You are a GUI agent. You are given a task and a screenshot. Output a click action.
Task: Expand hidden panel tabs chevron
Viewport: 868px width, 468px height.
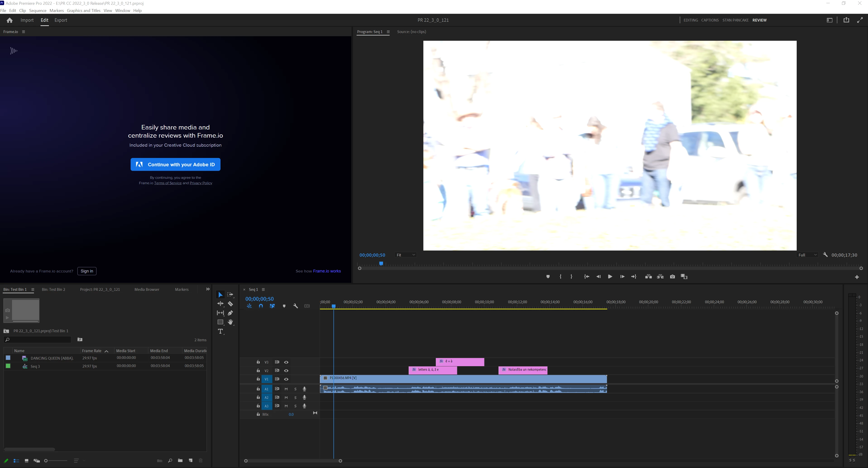208,289
